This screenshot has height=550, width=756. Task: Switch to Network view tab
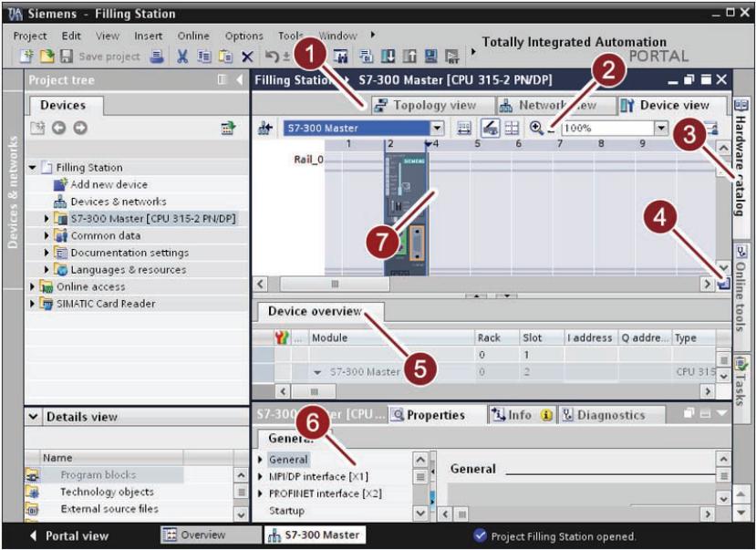coord(556,105)
